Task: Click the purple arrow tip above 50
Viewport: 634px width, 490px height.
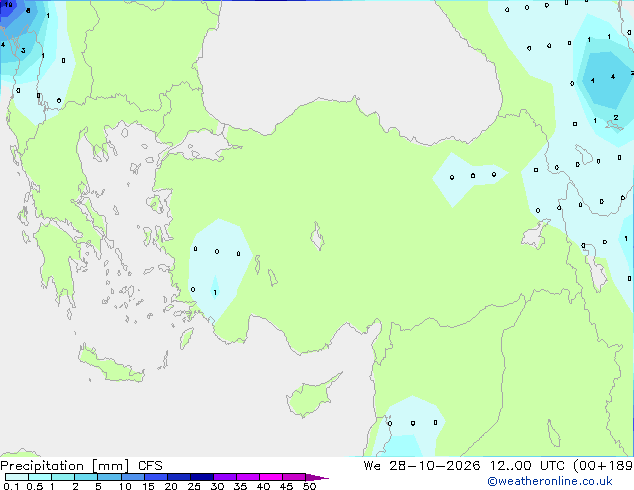Action: tap(317, 477)
